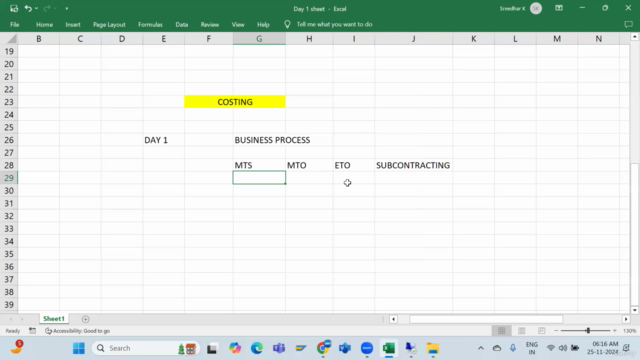Click the Redo icon

[47, 8]
